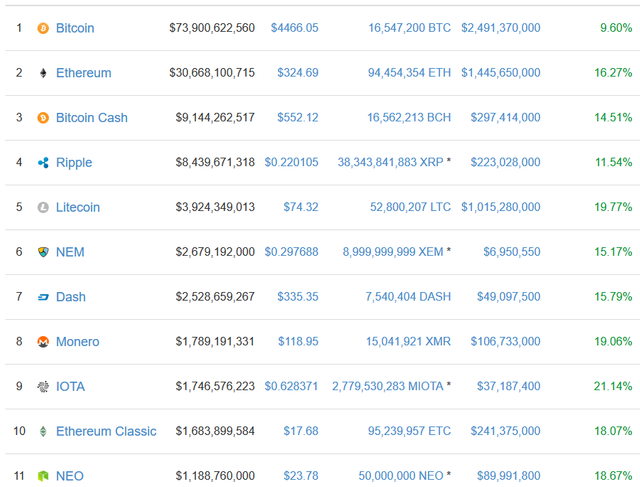This screenshot has width=640, height=487.
Task: Click IOTA volume $37,187,400
Action: click(509, 386)
